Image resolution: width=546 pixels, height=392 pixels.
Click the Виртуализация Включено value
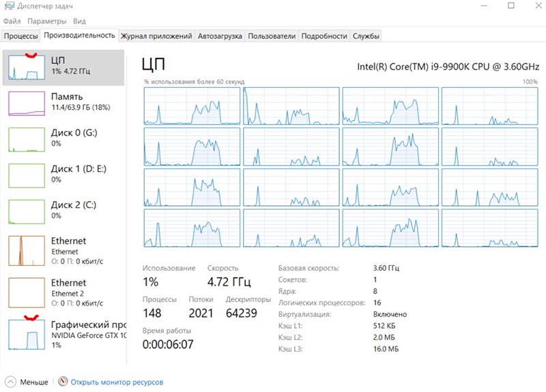390,314
